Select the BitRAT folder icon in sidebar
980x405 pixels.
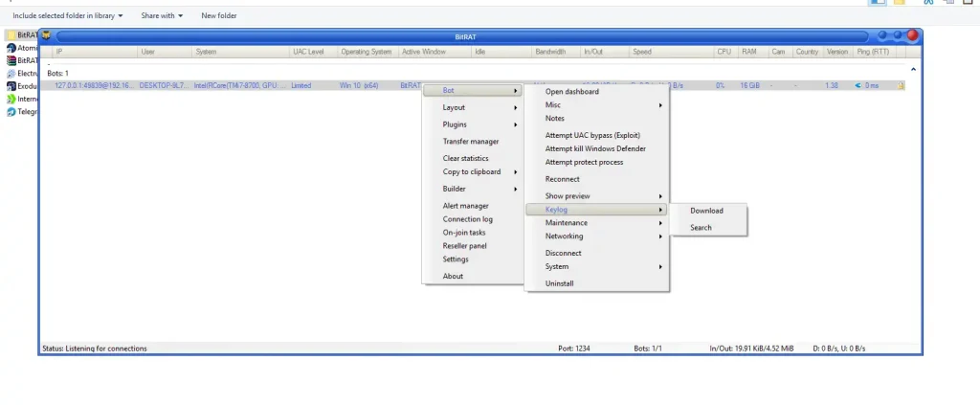(x=11, y=35)
